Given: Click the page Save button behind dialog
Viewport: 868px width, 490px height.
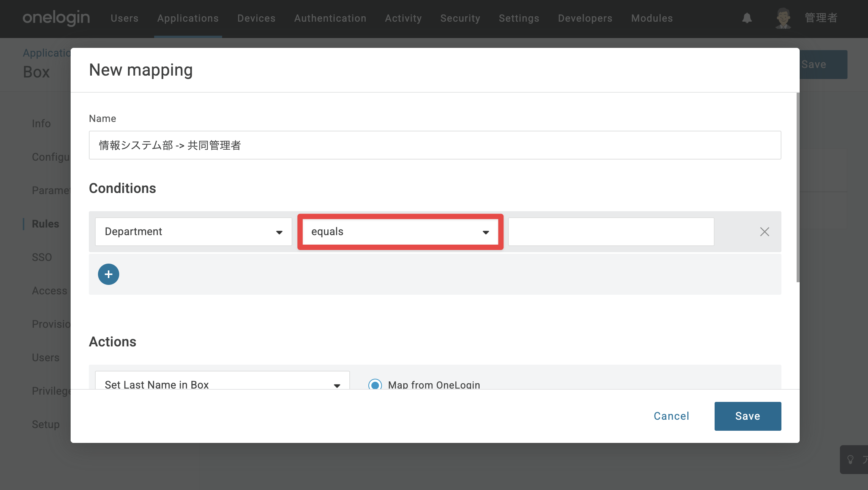Looking at the screenshot, I should 823,65.
